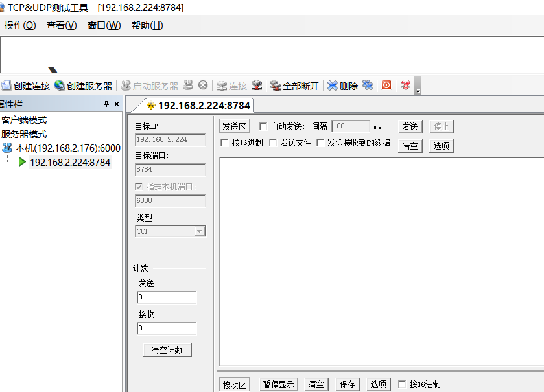Open the 操作(O) menu
Screen dimensions: 544x392
tap(20, 25)
